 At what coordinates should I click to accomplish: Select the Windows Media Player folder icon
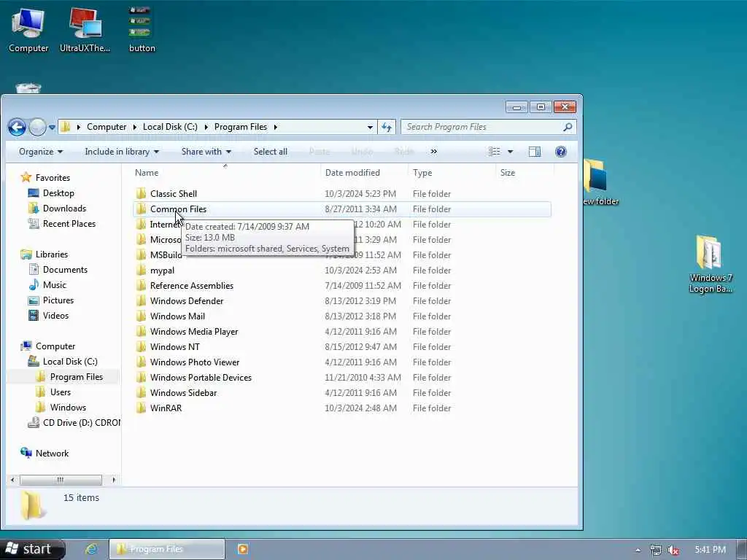tap(141, 332)
